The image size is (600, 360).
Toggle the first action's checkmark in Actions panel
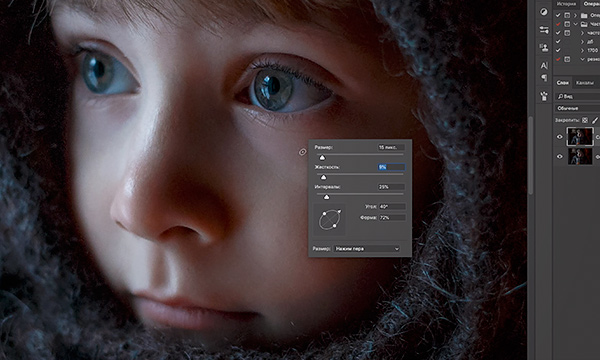tap(558, 15)
